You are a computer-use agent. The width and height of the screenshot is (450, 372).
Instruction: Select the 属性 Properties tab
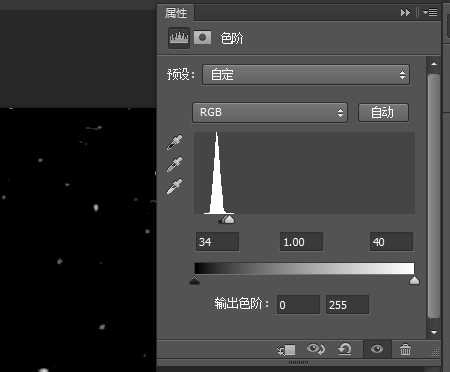[176, 13]
